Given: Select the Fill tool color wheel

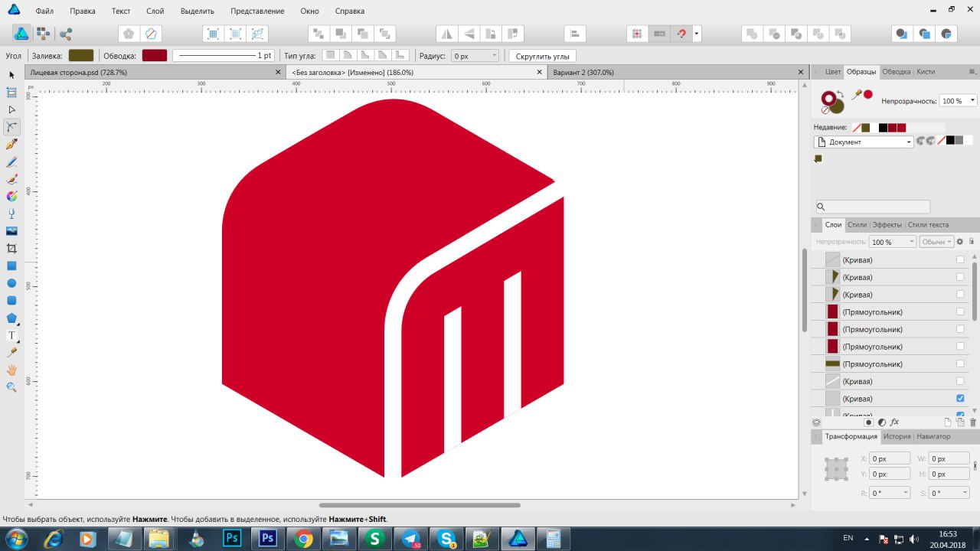Looking at the screenshot, I should click(x=11, y=197).
